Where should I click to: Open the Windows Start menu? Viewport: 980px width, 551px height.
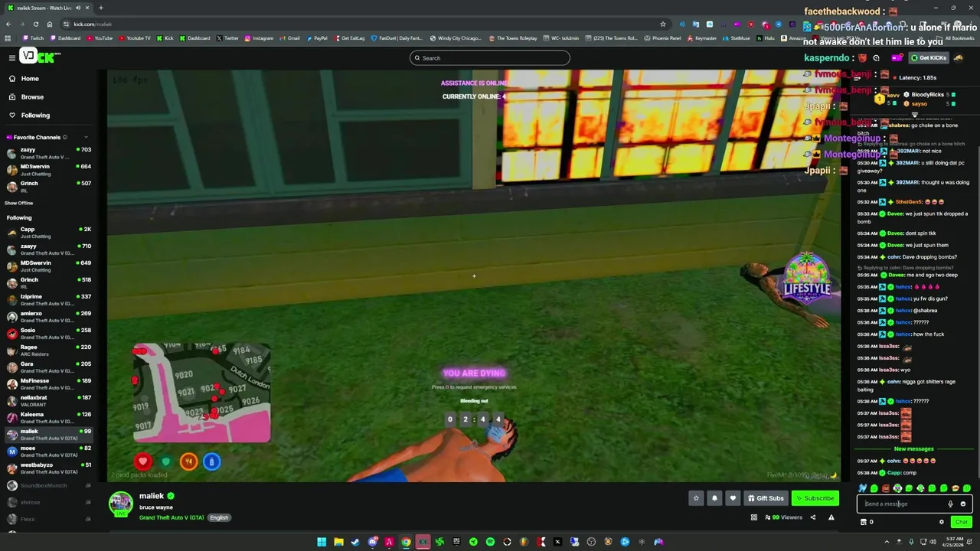click(x=322, y=542)
